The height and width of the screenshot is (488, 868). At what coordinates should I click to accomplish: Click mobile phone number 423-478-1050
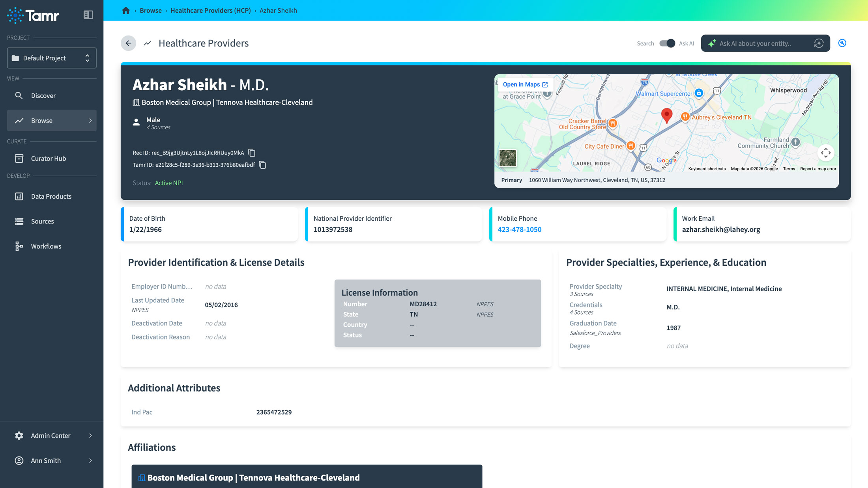(519, 229)
